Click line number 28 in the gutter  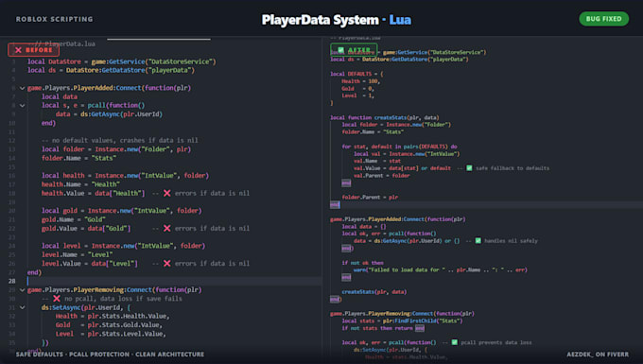click(11, 281)
